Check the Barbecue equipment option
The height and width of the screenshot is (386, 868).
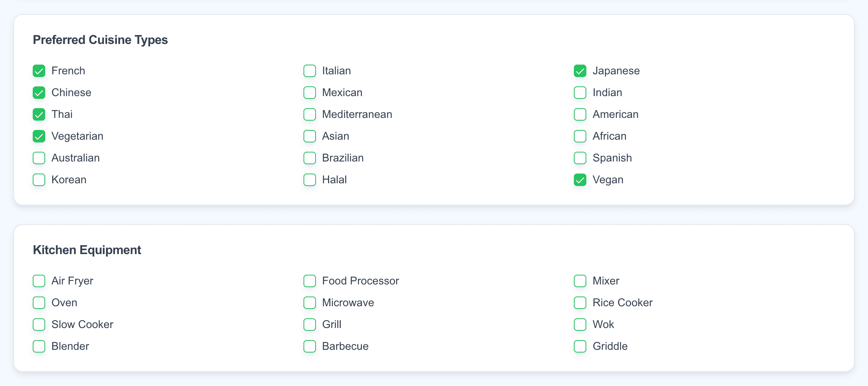pos(310,346)
